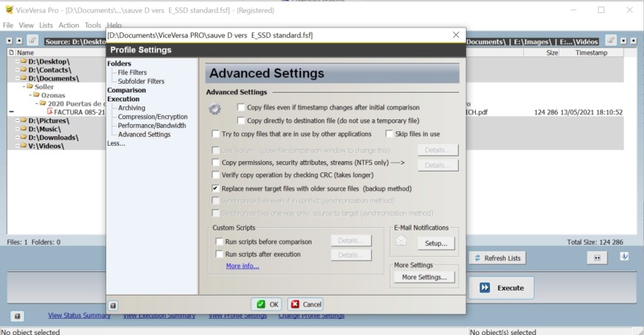Click the black down-arrow button above source pane
This screenshot has height=335, width=644.
[x=10, y=41]
